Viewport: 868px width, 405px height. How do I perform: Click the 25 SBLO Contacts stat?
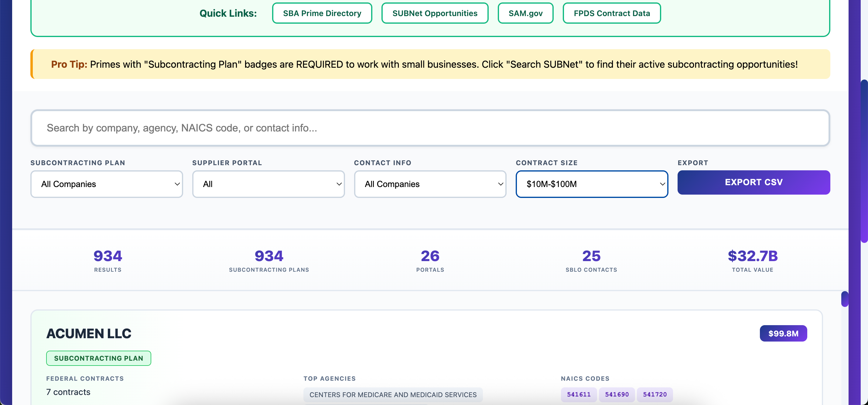pyautogui.click(x=591, y=260)
